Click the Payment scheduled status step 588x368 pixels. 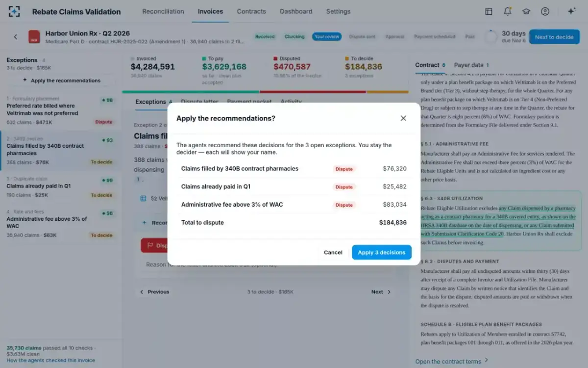point(435,37)
